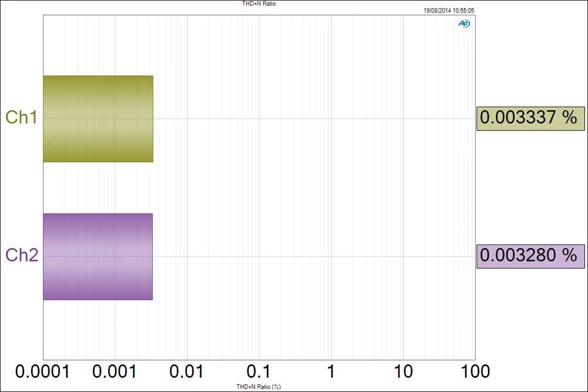Select the purple Ch2 bar

98,257
